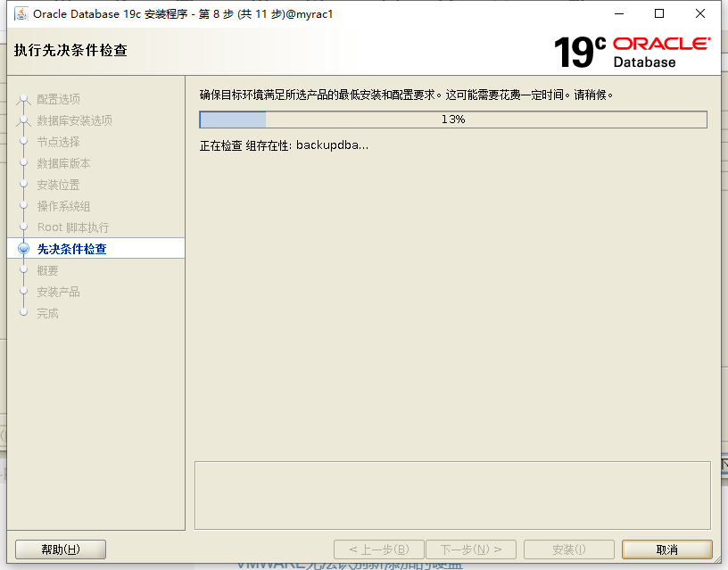Click the active step bullet beside 先决条件检查
Image resolution: width=728 pixels, height=570 pixels.
click(x=24, y=249)
